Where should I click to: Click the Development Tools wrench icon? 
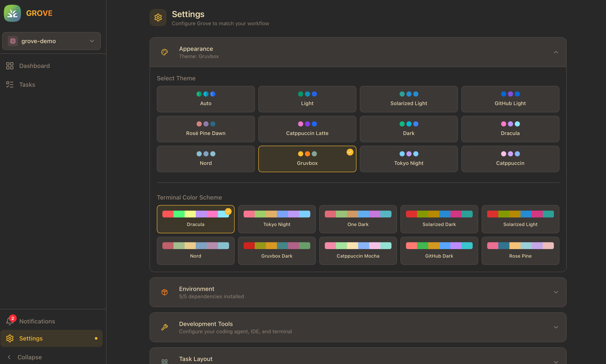coord(164,327)
